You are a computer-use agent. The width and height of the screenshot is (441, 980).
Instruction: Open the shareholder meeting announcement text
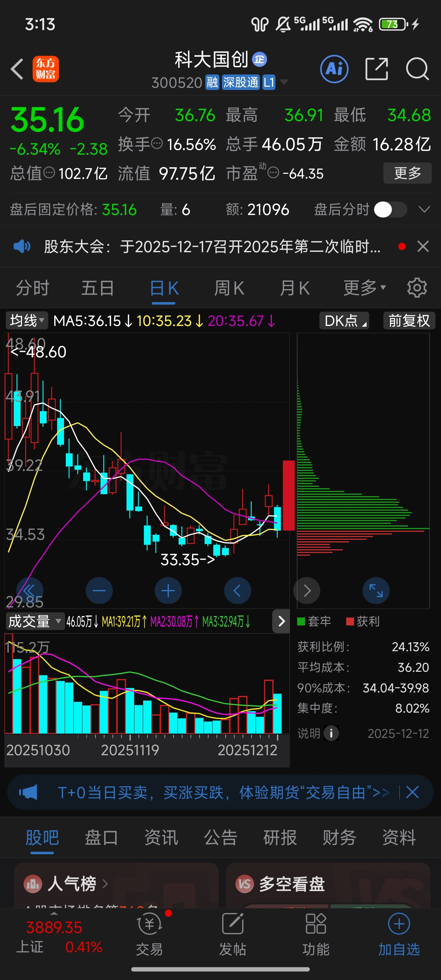(x=212, y=246)
